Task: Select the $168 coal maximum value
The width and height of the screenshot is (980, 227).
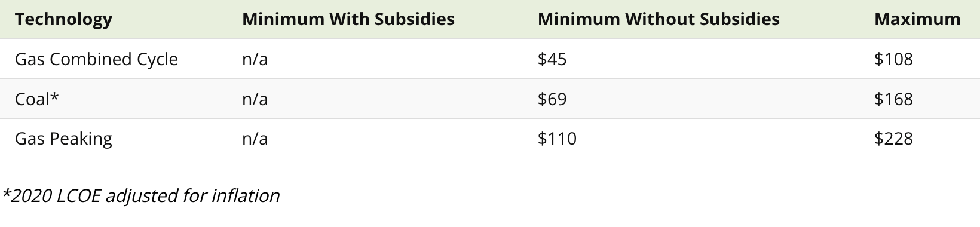Action: (893, 99)
